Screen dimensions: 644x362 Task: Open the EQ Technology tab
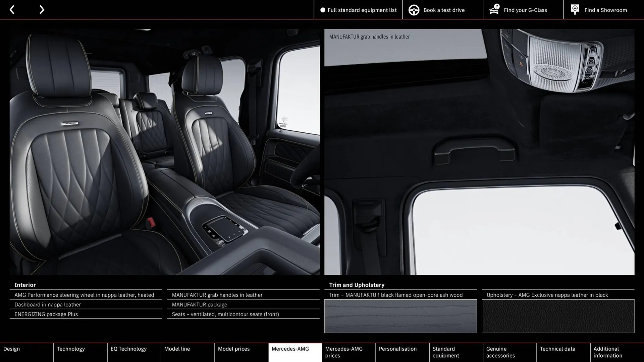tap(128, 349)
